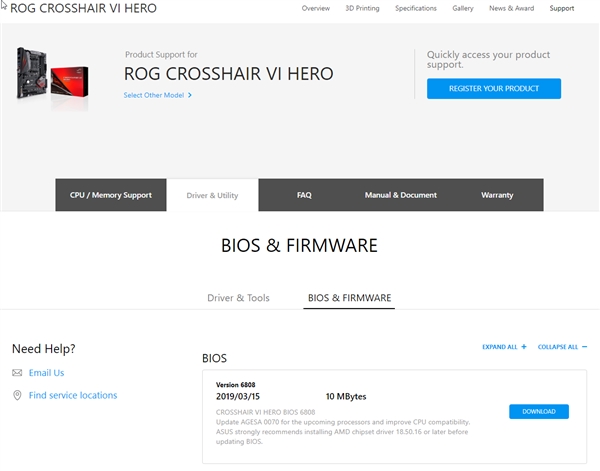600x471 pixels.
Task: Download BIOS version 6808
Action: (x=538, y=412)
